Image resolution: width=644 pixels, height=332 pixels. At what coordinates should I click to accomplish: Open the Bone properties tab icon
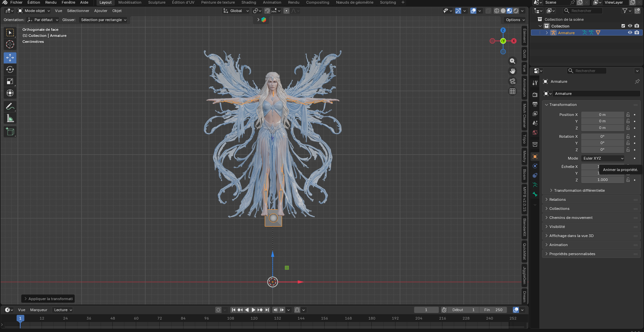pyautogui.click(x=535, y=194)
